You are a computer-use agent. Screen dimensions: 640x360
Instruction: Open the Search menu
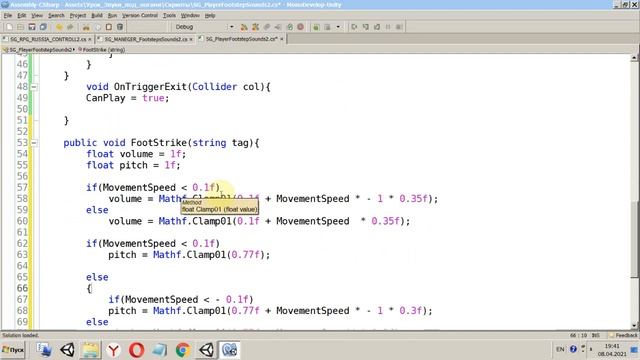[x=56, y=16]
